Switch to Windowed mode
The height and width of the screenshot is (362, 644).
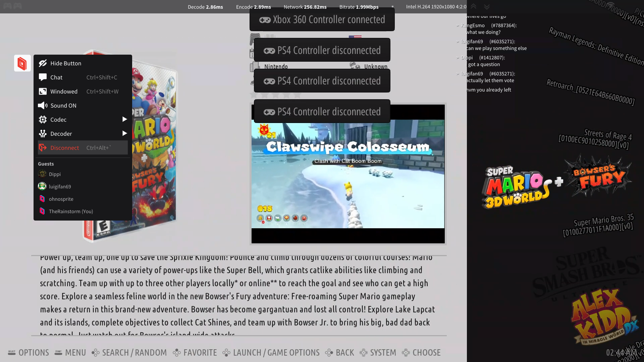[64, 92]
